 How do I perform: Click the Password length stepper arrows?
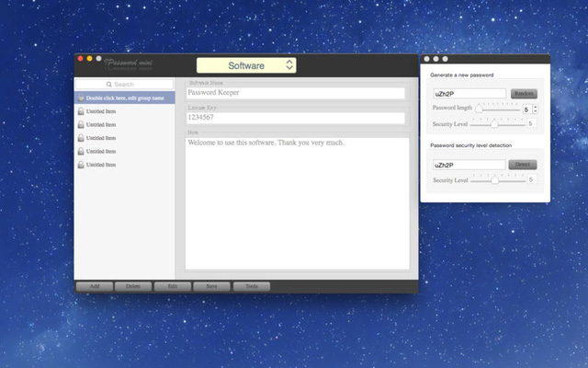click(x=536, y=109)
